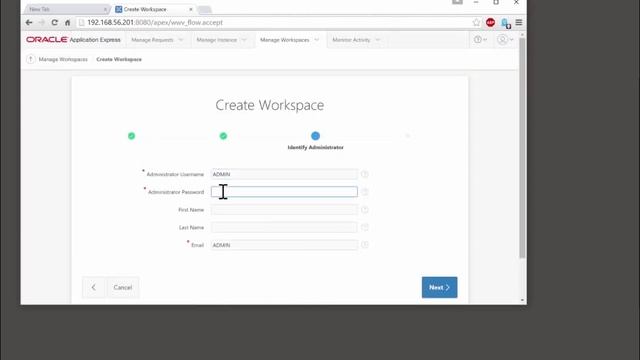The width and height of the screenshot is (640, 360).
Task: Click second completed wizard step checkmark
Action: pos(223,136)
